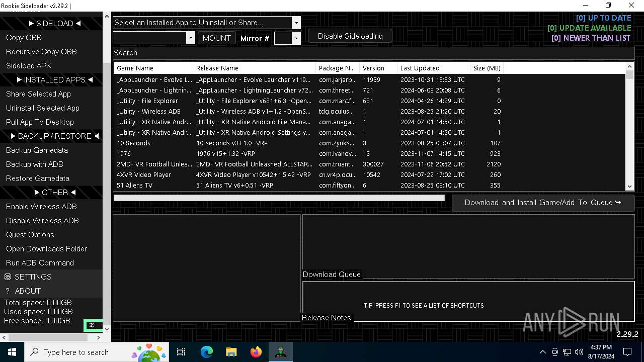Screen dimensions: 644x362
Task: Sort by Last Updated column
Action: 434,68
